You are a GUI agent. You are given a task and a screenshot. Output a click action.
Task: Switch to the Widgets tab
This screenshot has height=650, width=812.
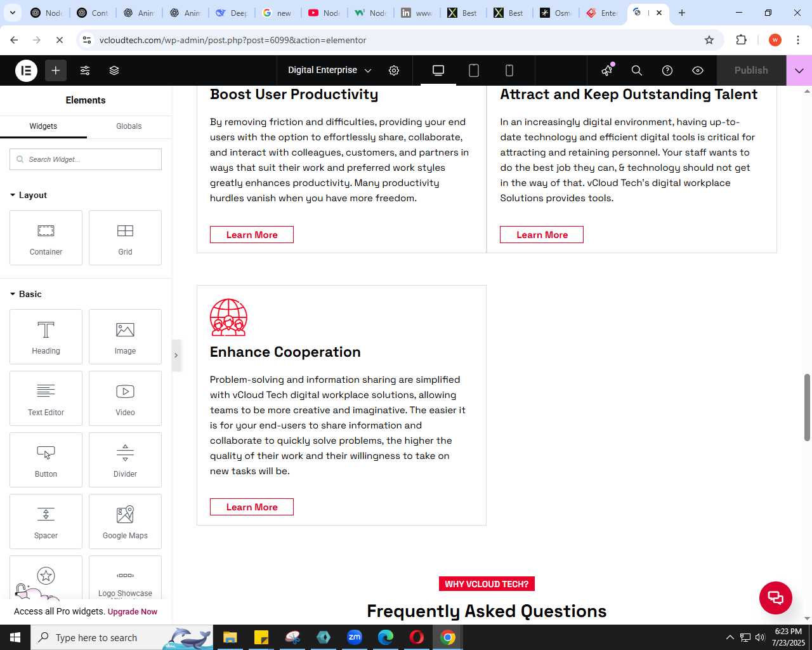tap(43, 126)
